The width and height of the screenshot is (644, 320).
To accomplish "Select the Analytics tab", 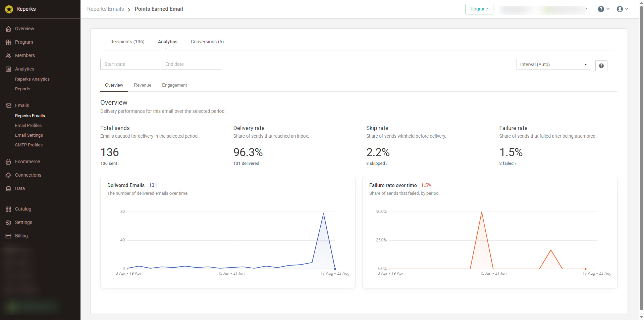I will 168,42.
